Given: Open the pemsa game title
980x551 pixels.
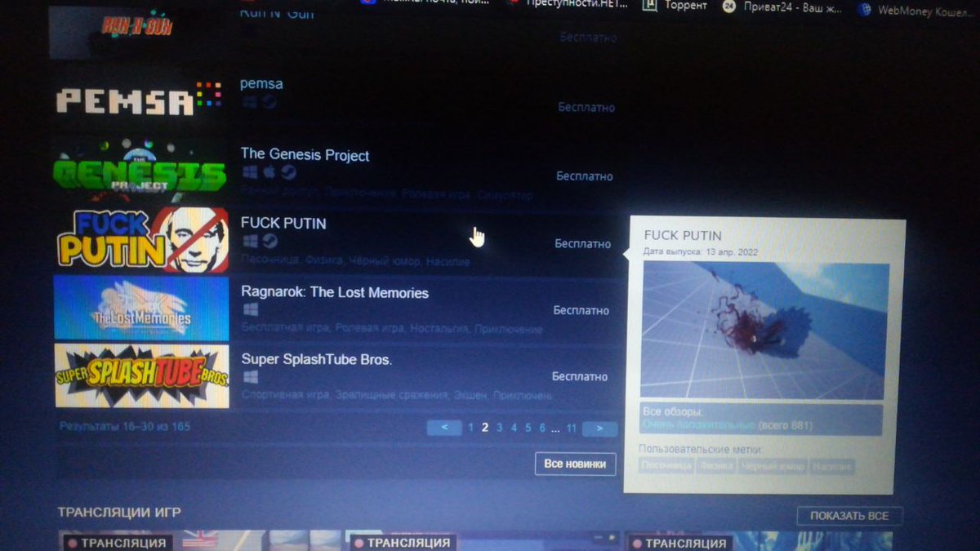Looking at the screenshot, I should 261,83.
